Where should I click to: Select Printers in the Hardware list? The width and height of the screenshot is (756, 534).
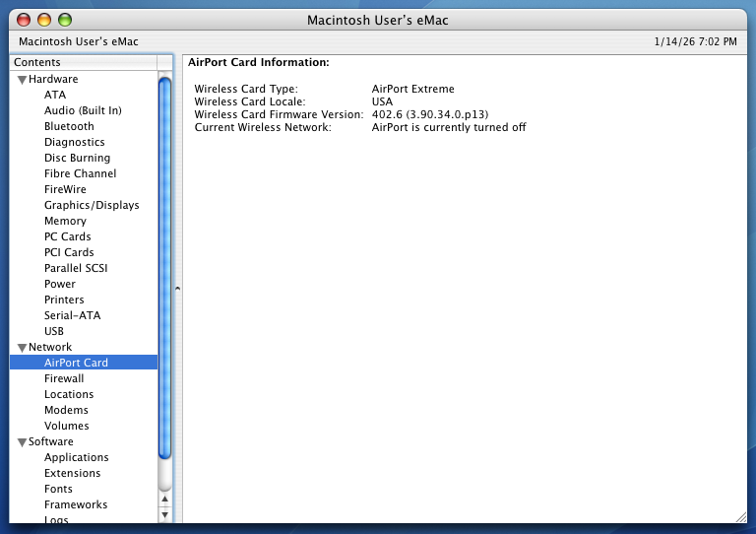(64, 300)
